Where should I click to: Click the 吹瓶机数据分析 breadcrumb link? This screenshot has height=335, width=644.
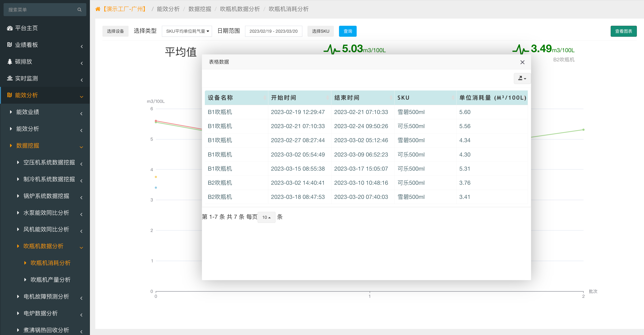pos(240,9)
